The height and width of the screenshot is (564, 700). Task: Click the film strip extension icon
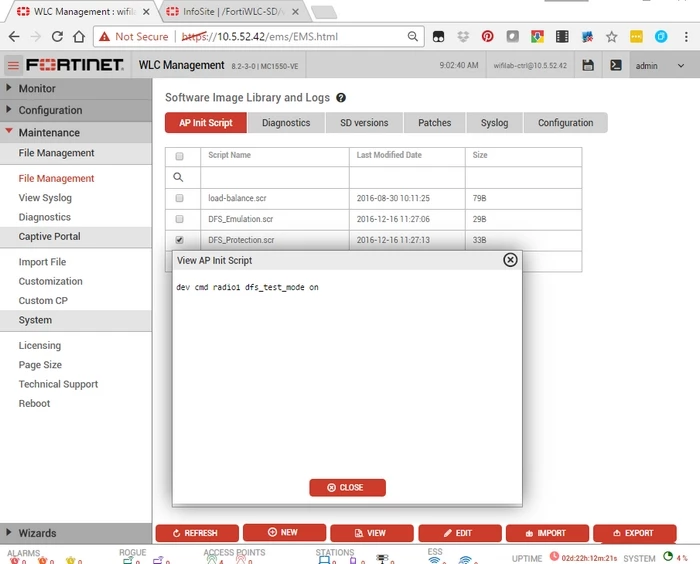[562, 37]
